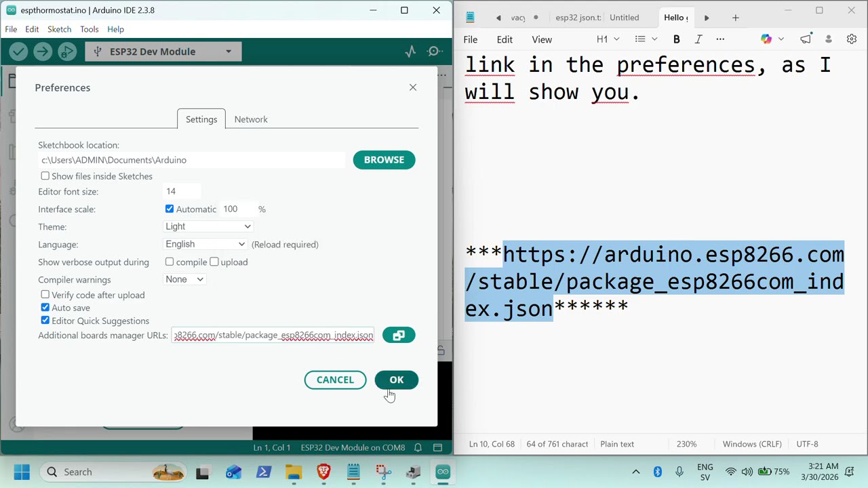
Task: Click the edit boards manager URLs window icon
Action: pyautogui.click(x=399, y=335)
